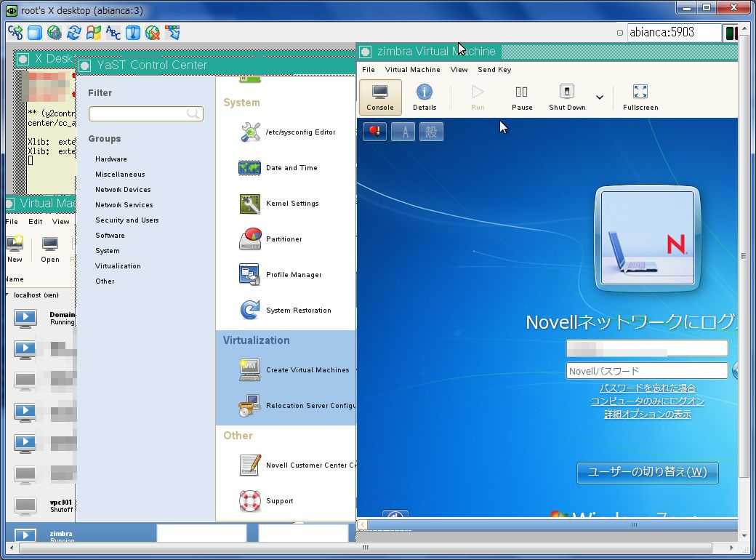Click the Run button in VM toolbar
756x560 pixels.
coord(478,97)
